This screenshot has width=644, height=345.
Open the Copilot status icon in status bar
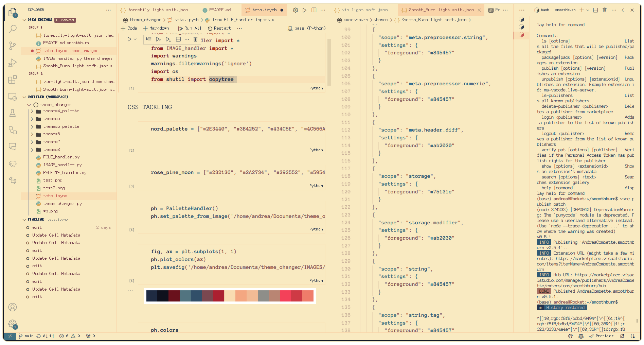pos(581,336)
